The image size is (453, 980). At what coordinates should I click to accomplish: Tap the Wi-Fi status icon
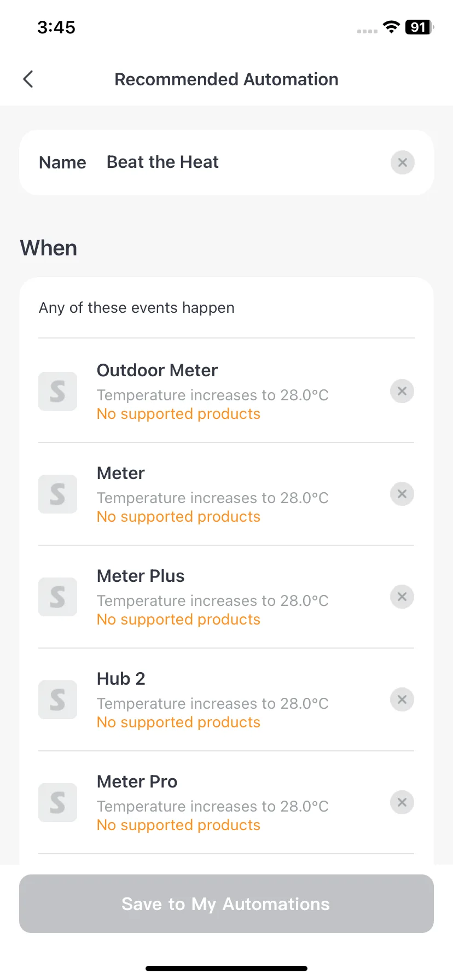coord(391,27)
